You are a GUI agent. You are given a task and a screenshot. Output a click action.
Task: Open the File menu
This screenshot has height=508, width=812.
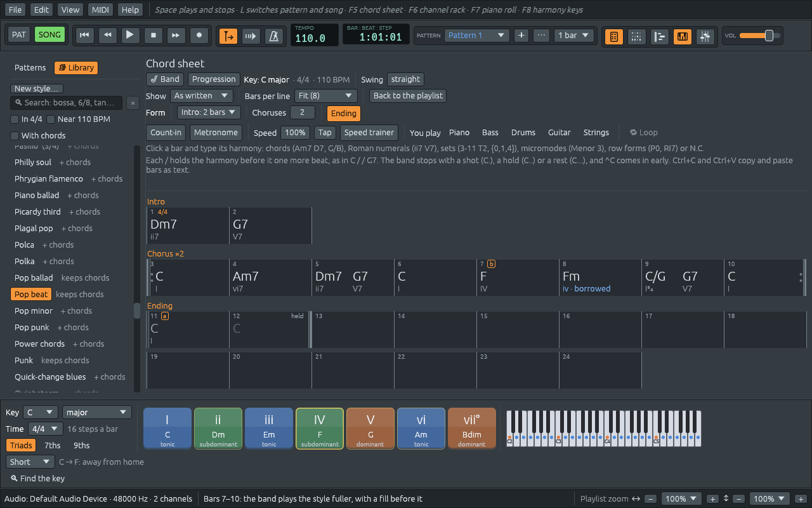[15, 10]
